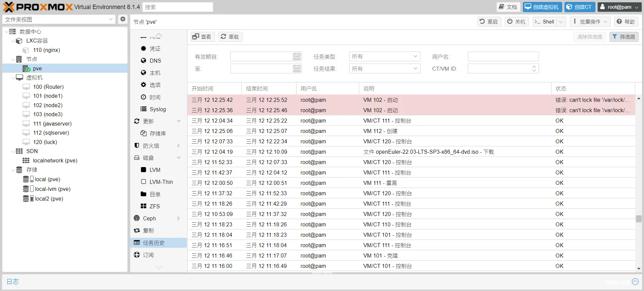Click the 存储库 copy icon
Screen dimensions: 644x291
pos(144,133)
